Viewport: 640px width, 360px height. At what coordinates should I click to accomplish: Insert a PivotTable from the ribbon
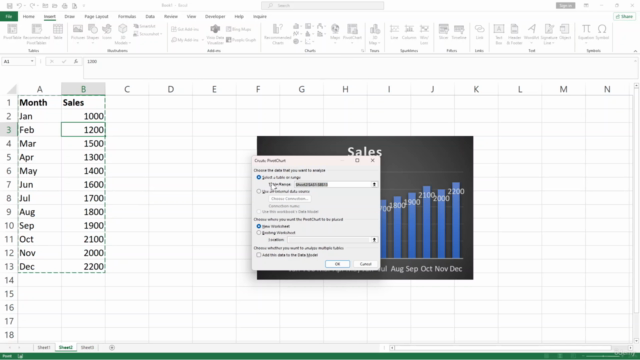coord(12,31)
